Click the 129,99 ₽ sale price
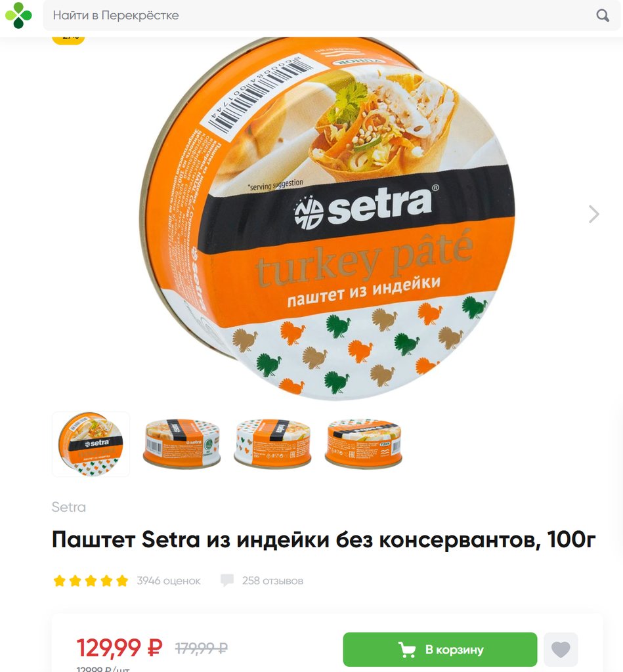The image size is (623, 672). 119,648
